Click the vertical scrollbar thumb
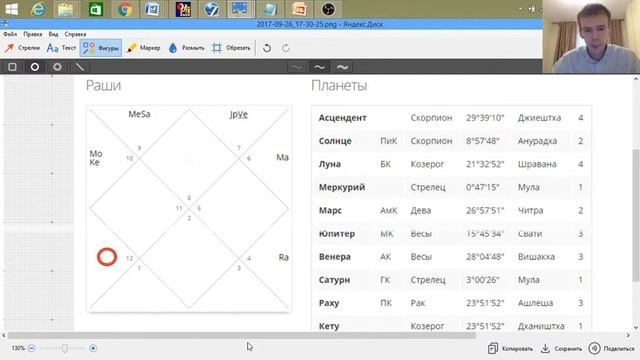The width and height of the screenshot is (640, 360). pos(636,215)
